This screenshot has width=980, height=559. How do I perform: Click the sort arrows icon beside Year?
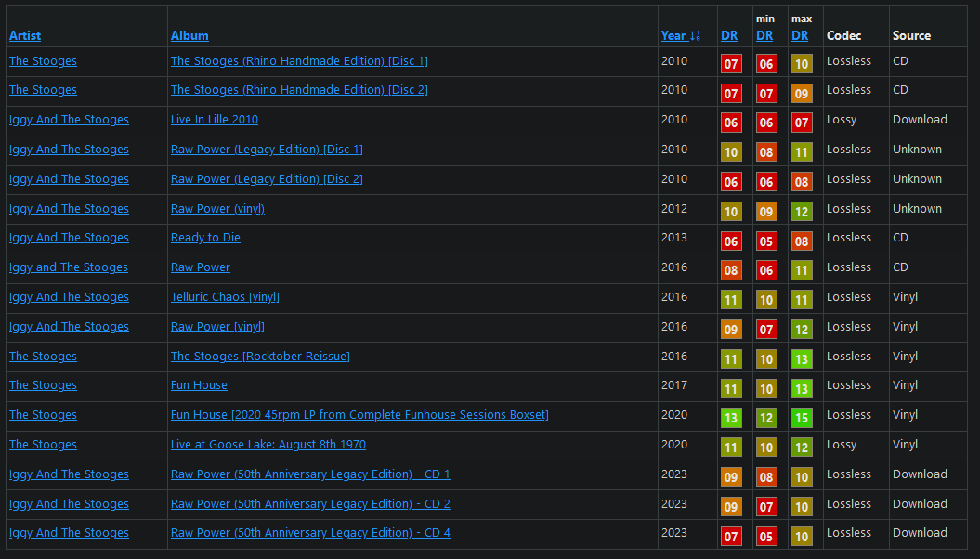tap(695, 36)
